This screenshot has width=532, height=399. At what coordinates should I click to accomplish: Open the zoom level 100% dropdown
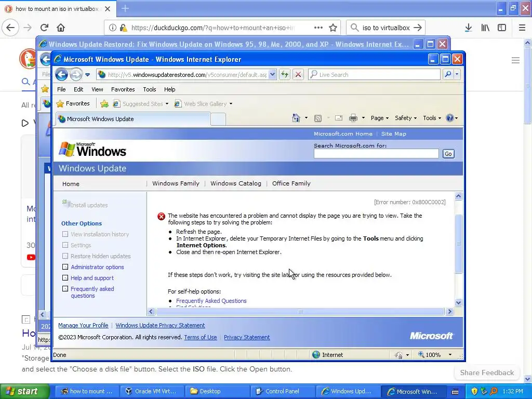[x=450, y=354]
